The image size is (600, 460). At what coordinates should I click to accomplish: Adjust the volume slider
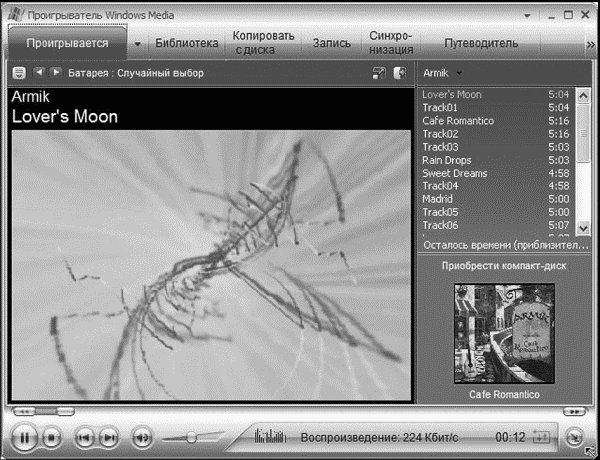190,437
